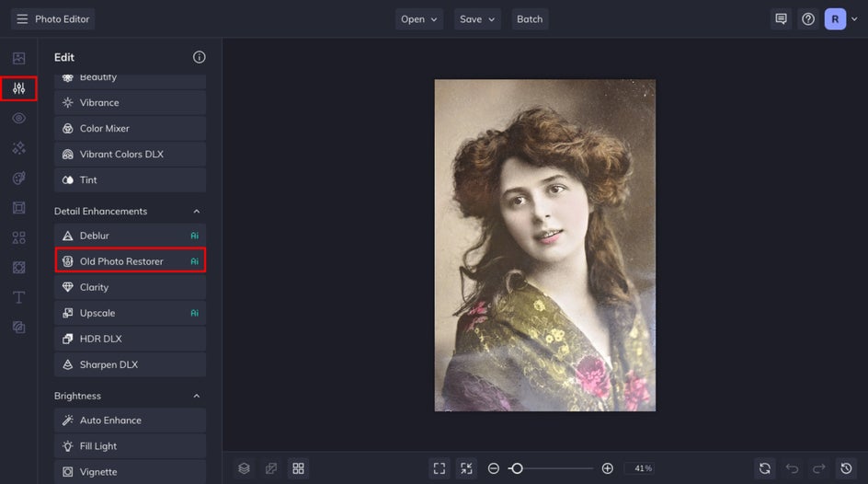Select the Tint tool
This screenshot has height=484, width=868.
pyautogui.click(x=130, y=180)
